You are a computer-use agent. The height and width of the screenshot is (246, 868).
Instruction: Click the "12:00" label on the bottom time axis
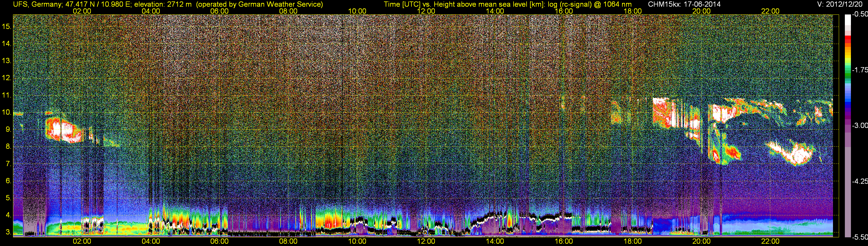426,241
